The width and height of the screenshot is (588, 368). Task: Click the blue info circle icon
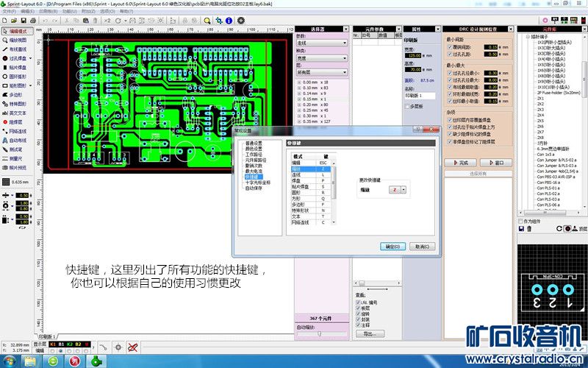click(x=229, y=21)
